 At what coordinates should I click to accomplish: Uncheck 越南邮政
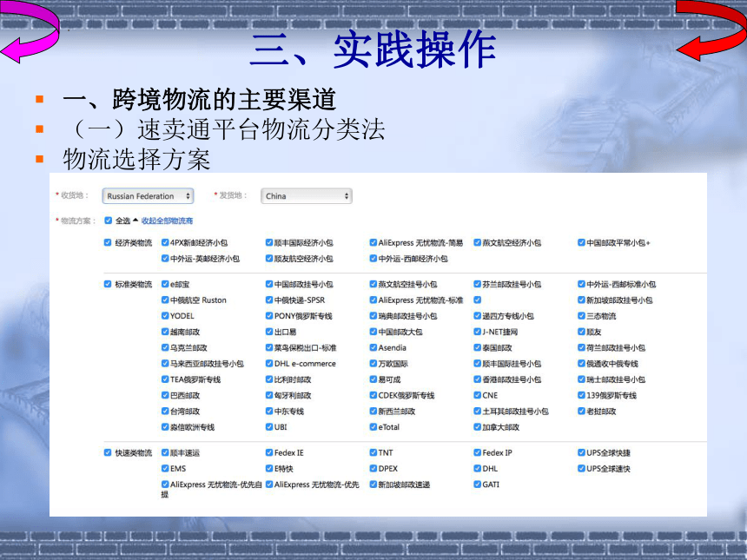165,332
